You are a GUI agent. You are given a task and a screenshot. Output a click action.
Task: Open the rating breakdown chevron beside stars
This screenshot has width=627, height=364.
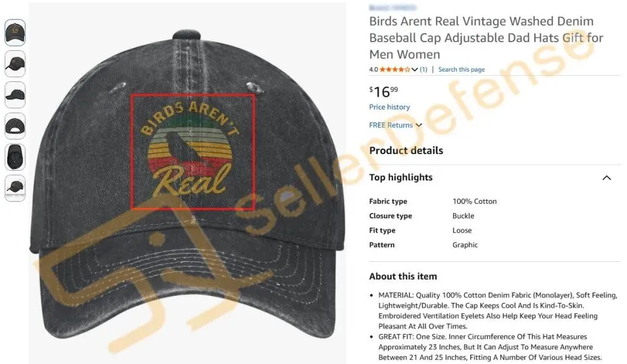coord(415,70)
